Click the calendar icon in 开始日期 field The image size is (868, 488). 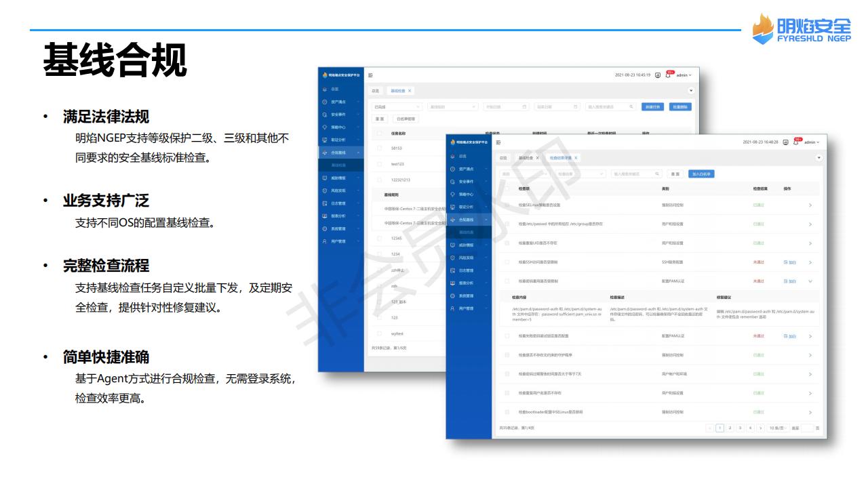(x=524, y=106)
